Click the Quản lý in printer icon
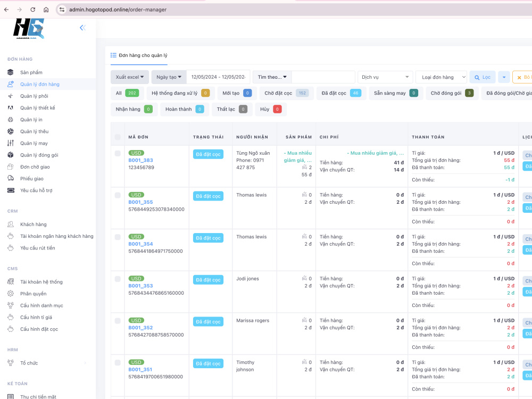532x399 pixels. pos(11,120)
